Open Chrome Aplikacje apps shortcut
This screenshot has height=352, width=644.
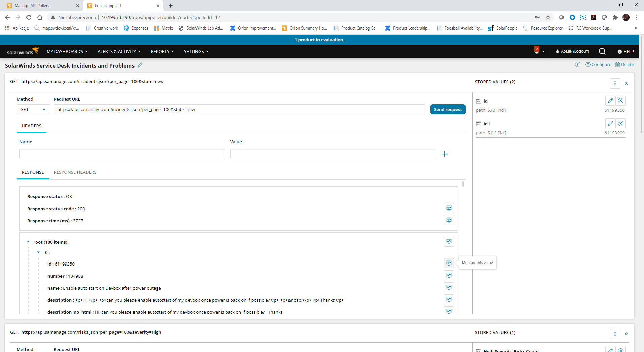tap(17, 28)
